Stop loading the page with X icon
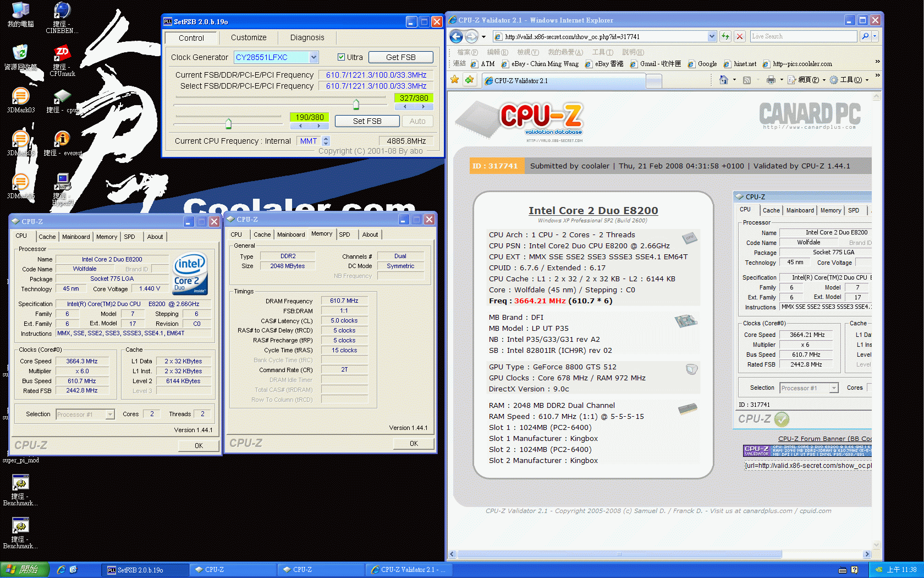This screenshot has width=924, height=578. (x=740, y=36)
